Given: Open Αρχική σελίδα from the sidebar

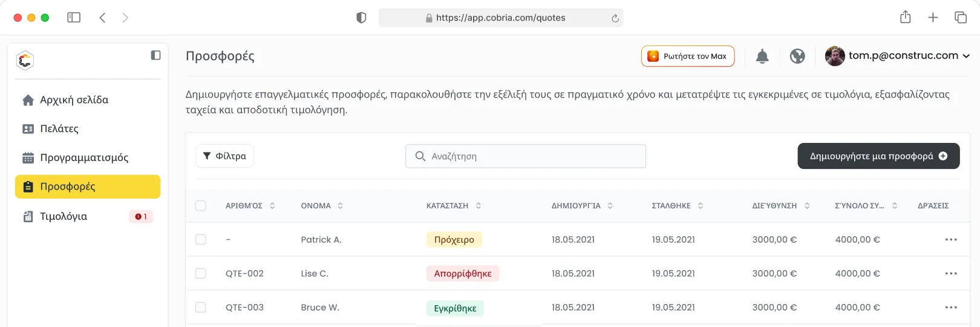Looking at the screenshot, I should click(88, 100).
